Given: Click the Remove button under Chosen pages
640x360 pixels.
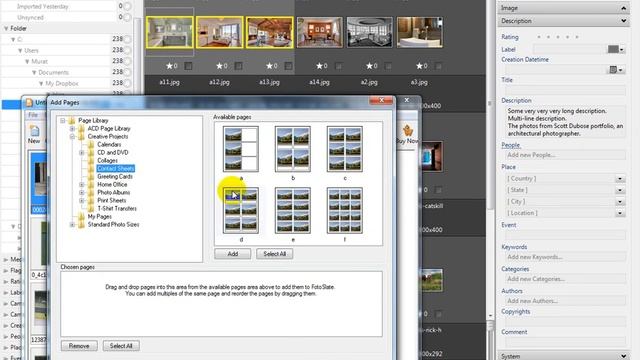Looking at the screenshot, I should coord(79,346).
